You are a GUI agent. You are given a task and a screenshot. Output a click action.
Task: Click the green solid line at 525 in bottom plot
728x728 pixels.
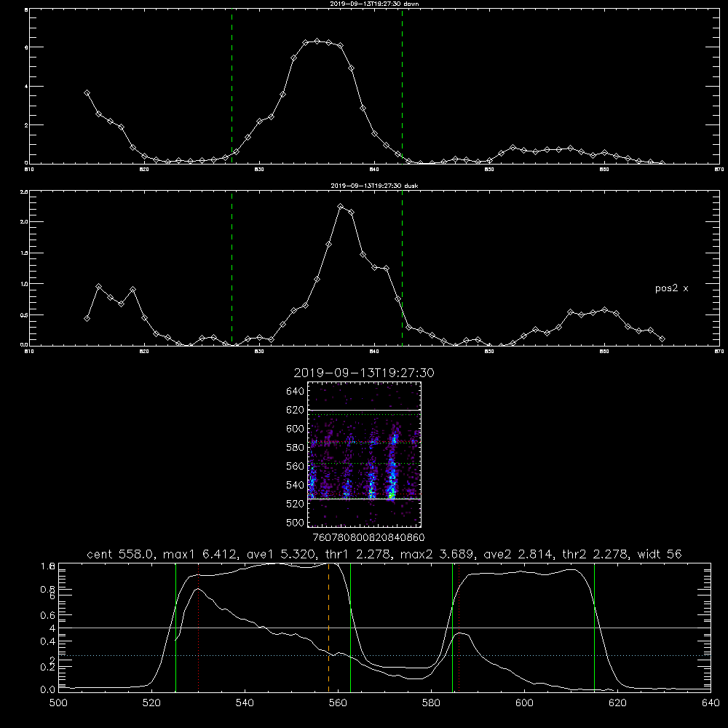[175, 628]
